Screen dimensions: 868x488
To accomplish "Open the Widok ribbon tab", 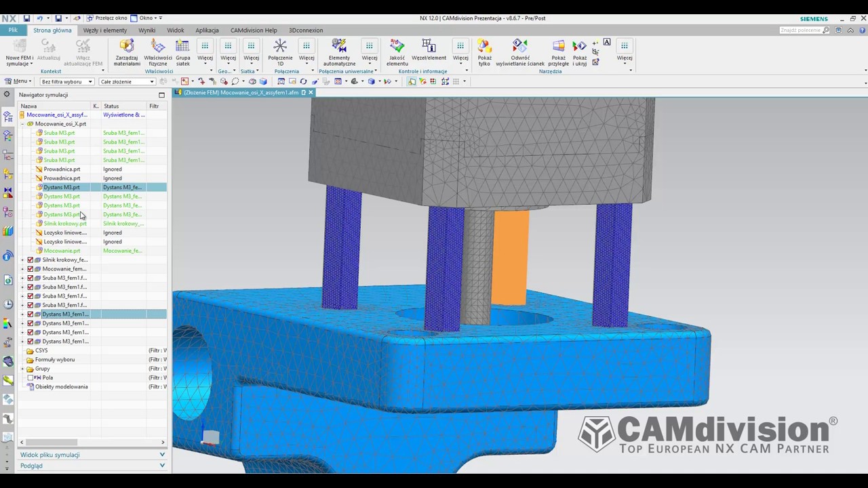I will click(176, 30).
